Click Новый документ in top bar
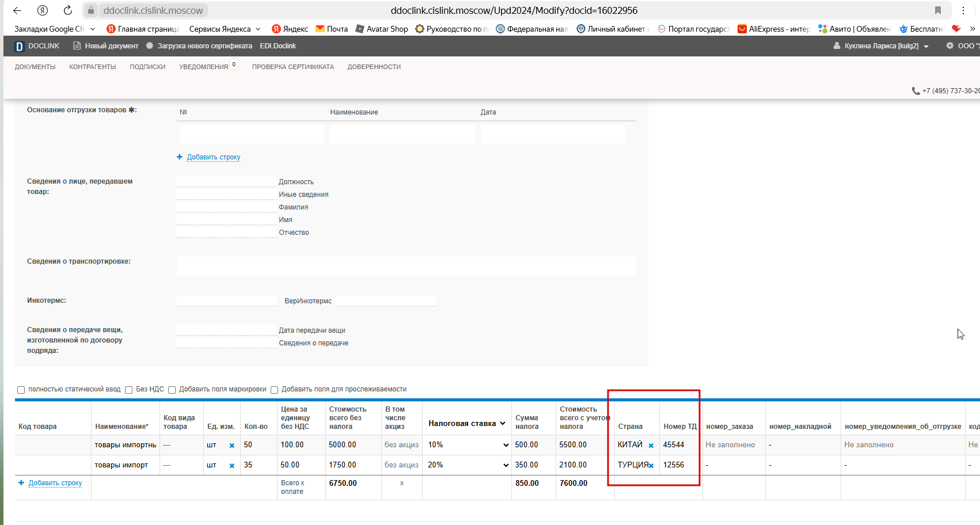The image size is (980, 525). (106, 46)
